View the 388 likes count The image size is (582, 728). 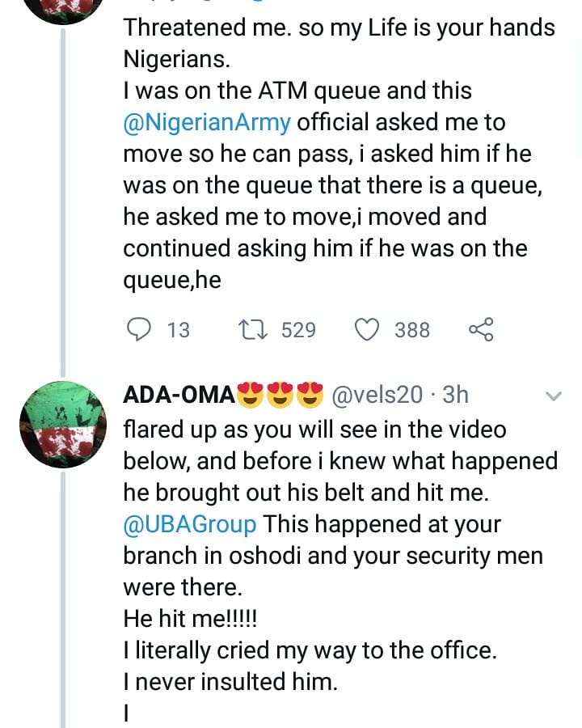tap(412, 330)
